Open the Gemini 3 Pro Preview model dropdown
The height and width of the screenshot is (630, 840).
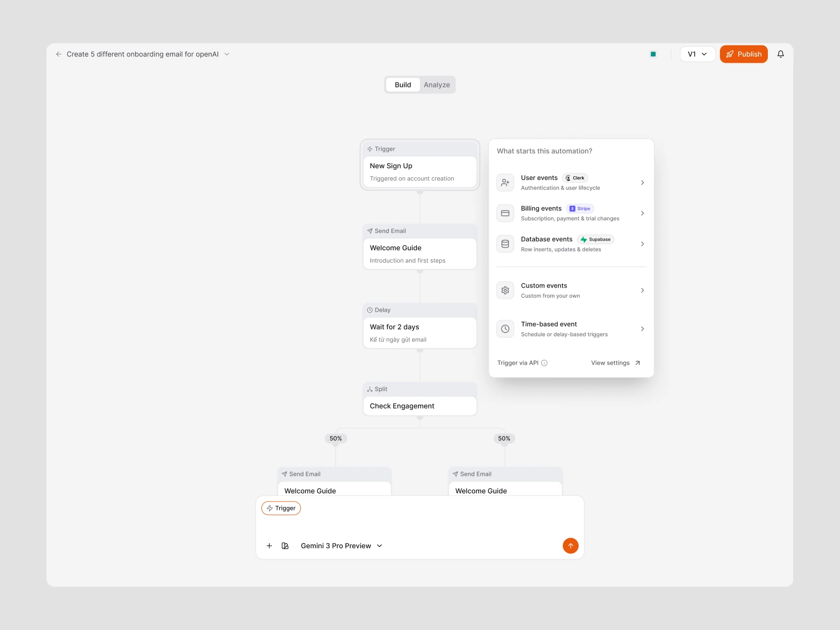[x=341, y=546]
